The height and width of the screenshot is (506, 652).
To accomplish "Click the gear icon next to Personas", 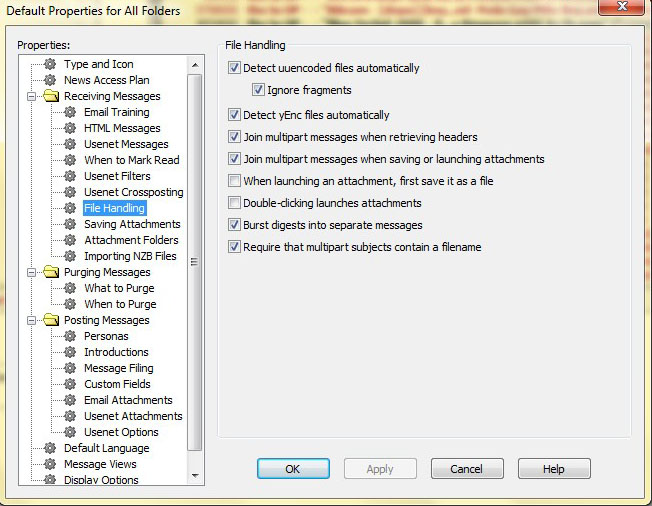I will (70, 336).
